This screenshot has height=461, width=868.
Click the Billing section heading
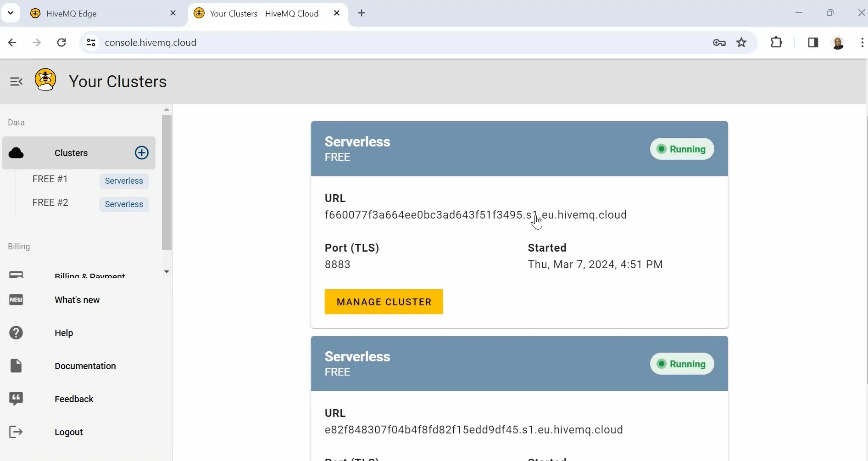pos(19,247)
